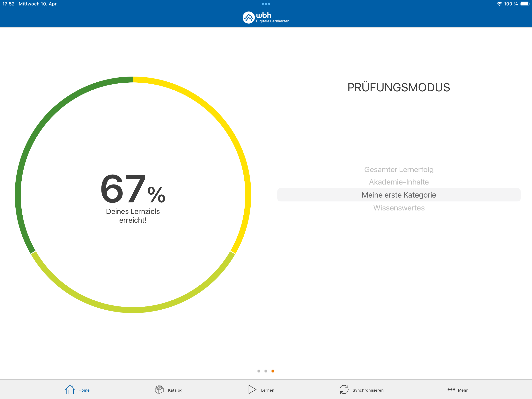The image size is (532, 399).
Task: Switch to the Katalog tab label
Action: pos(175,390)
